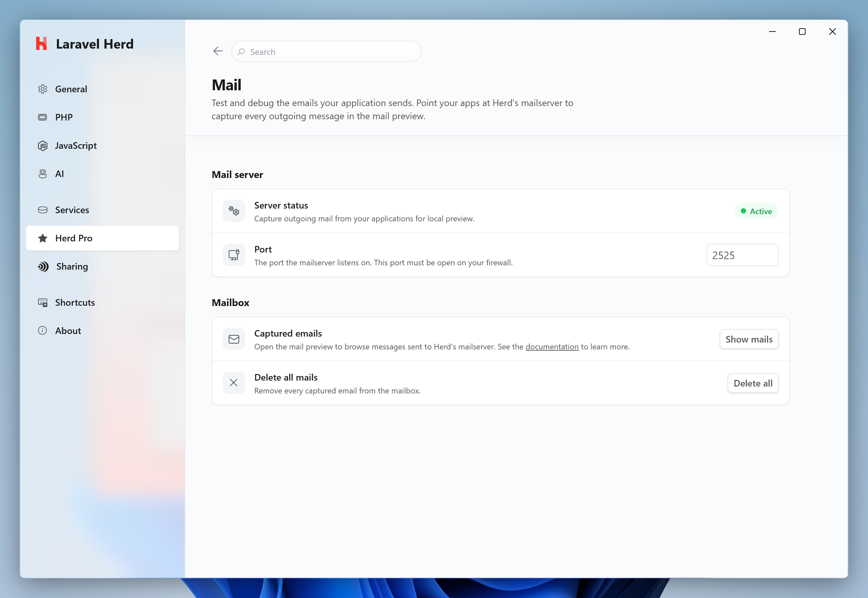This screenshot has width=868, height=598.
Task: Click the "Mail server" section heading
Action: tap(237, 175)
